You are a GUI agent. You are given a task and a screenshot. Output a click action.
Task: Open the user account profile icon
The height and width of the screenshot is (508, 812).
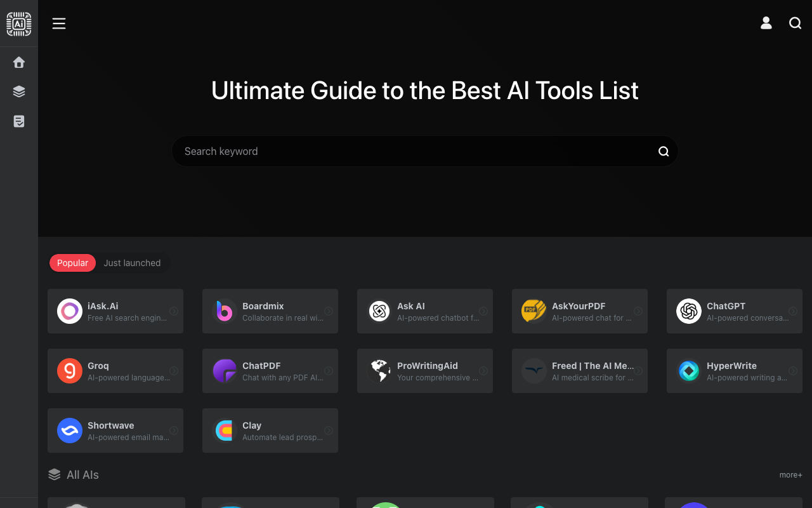pyautogui.click(x=766, y=23)
